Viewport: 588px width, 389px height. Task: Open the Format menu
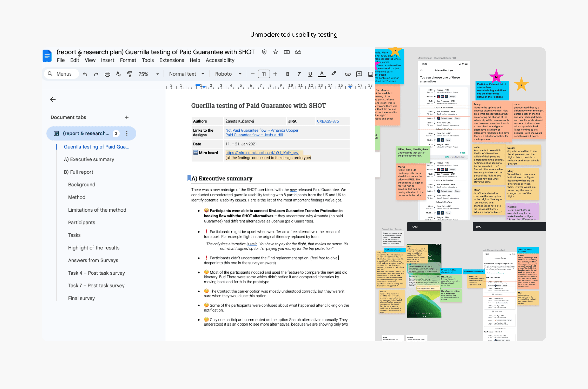(128, 60)
